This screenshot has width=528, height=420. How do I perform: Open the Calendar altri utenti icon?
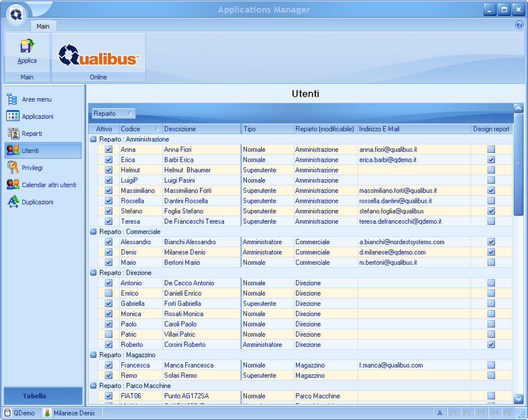[x=12, y=185]
